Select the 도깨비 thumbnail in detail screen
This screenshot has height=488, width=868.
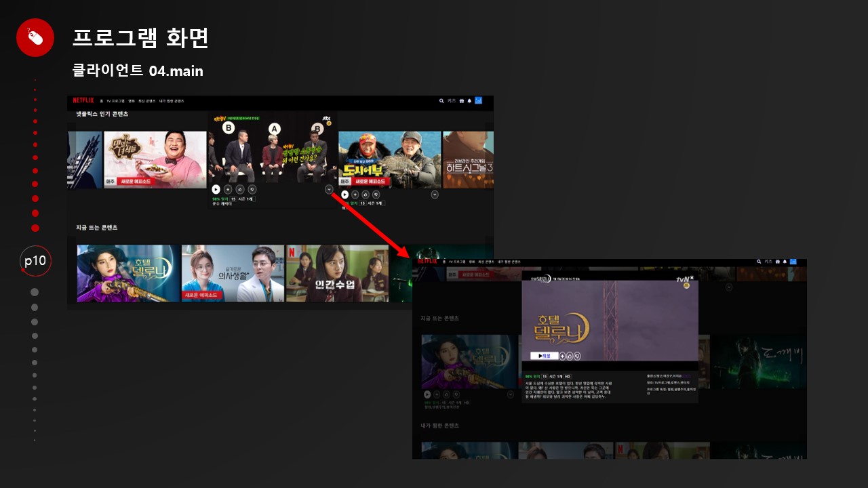pyautogui.click(x=758, y=362)
